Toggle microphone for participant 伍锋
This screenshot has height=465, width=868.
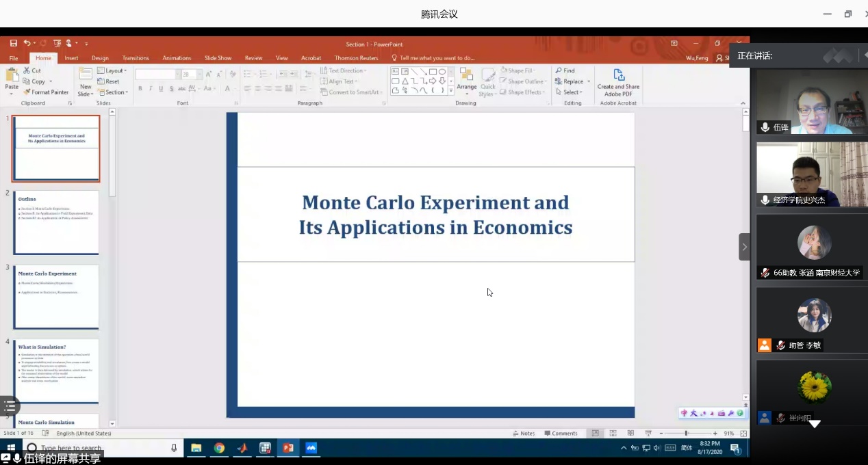765,127
